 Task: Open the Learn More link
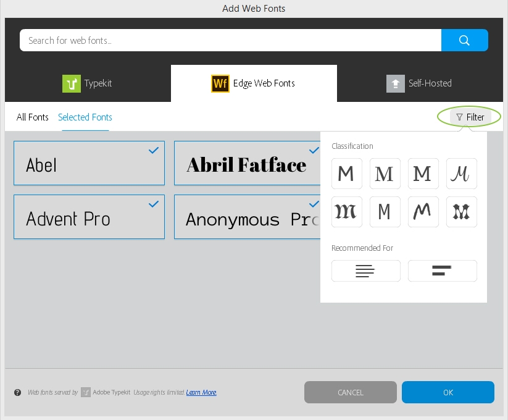click(x=201, y=392)
